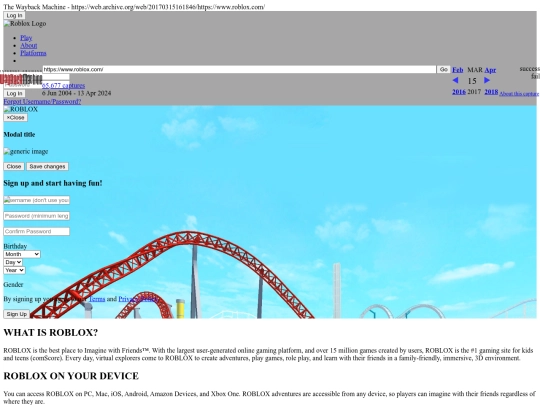Jump to the Apr capture link

(x=490, y=70)
